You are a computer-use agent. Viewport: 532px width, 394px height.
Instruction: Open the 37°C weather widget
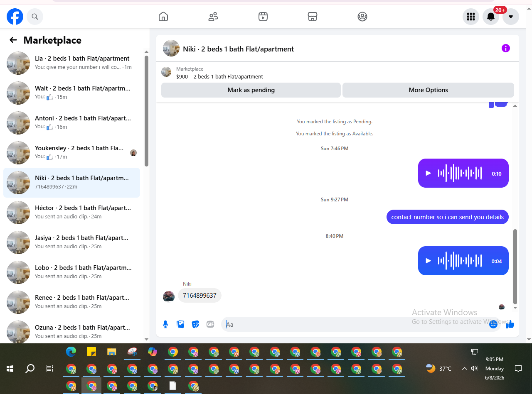439,368
